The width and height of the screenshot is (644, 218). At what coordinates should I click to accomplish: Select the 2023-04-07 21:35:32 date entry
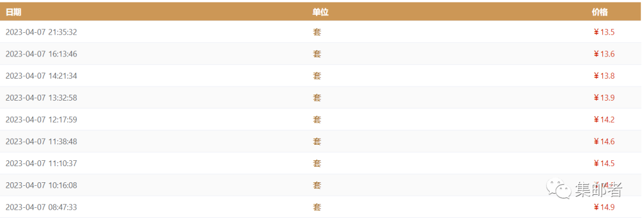click(41, 32)
